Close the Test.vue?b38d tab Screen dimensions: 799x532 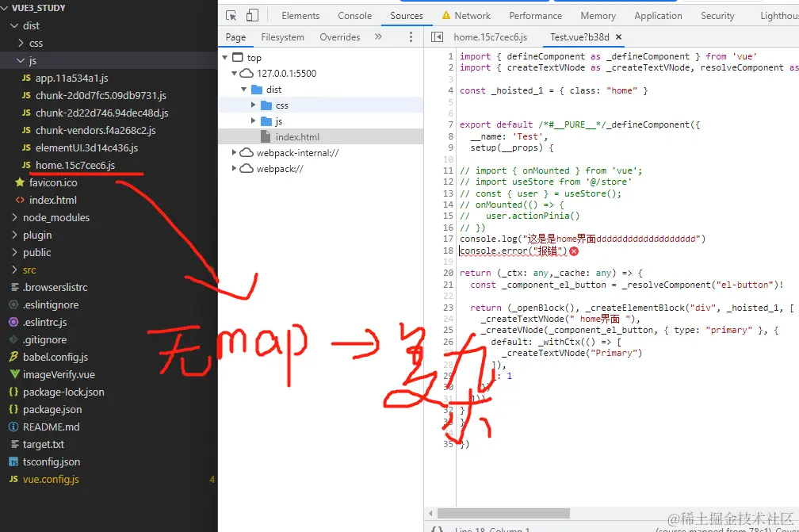coord(618,36)
